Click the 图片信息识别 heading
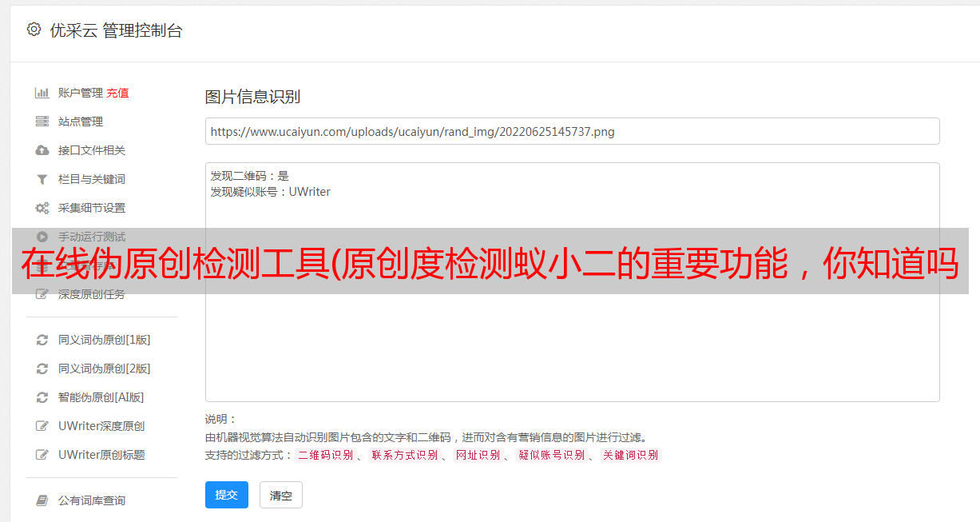 coord(252,97)
